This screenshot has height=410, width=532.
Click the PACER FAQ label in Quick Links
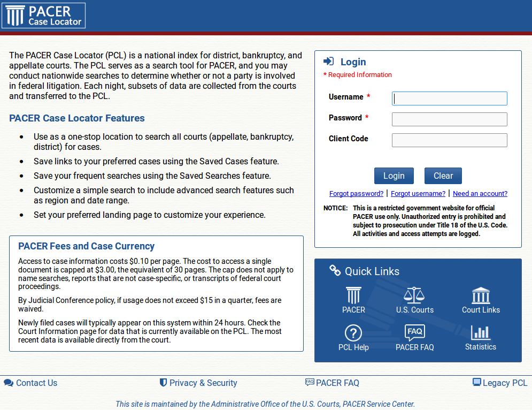pos(414,347)
